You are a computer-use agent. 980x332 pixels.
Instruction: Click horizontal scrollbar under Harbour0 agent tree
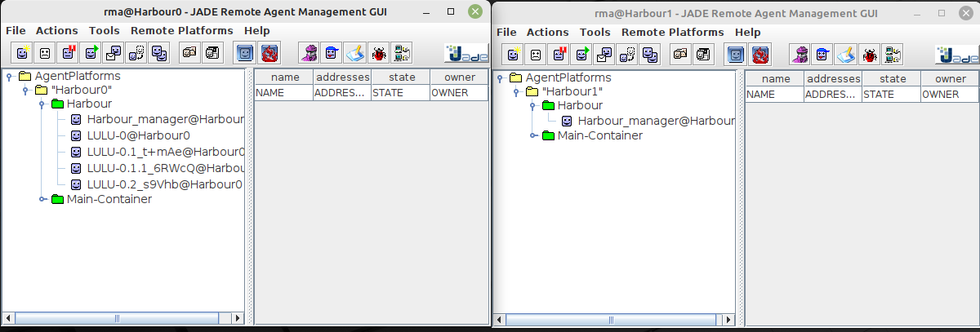(x=122, y=317)
